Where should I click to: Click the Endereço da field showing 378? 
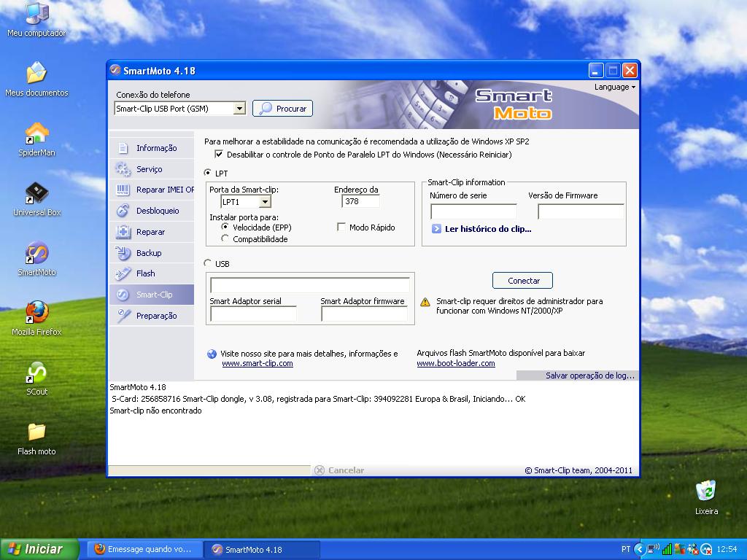(360, 201)
